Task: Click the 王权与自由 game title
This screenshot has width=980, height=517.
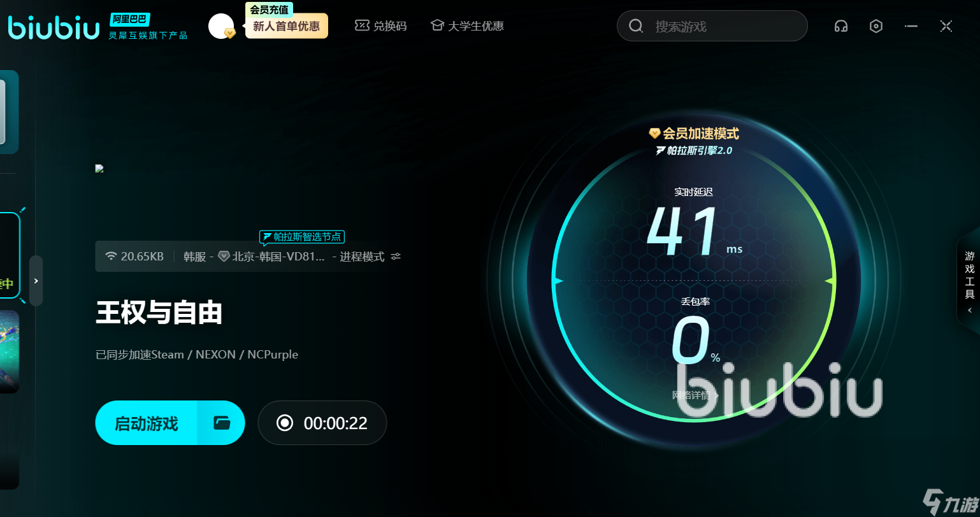Action: (x=159, y=313)
